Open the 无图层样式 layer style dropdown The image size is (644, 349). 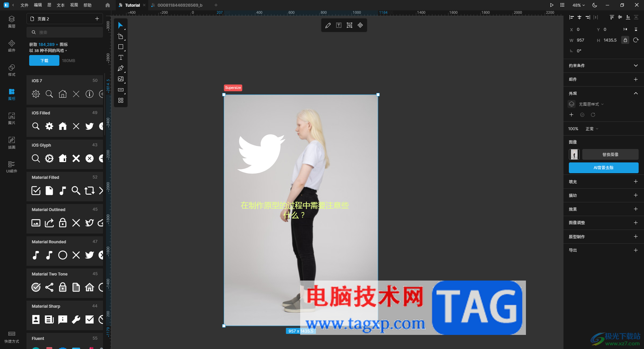591,104
